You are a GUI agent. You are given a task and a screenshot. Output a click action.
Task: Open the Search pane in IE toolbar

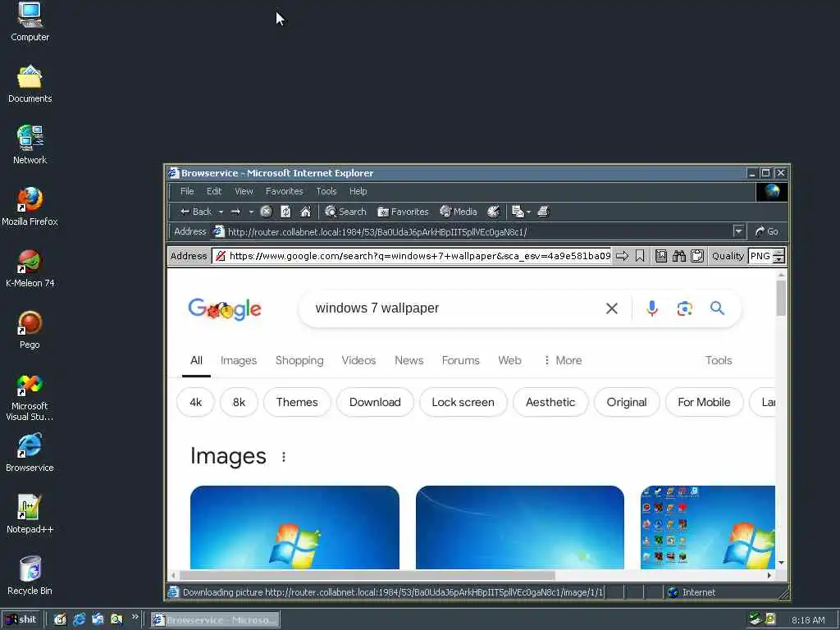[345, 212]
